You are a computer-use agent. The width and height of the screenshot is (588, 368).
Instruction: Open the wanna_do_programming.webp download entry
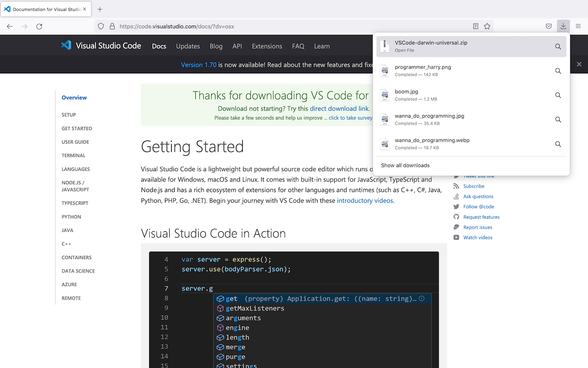[471, 144]
